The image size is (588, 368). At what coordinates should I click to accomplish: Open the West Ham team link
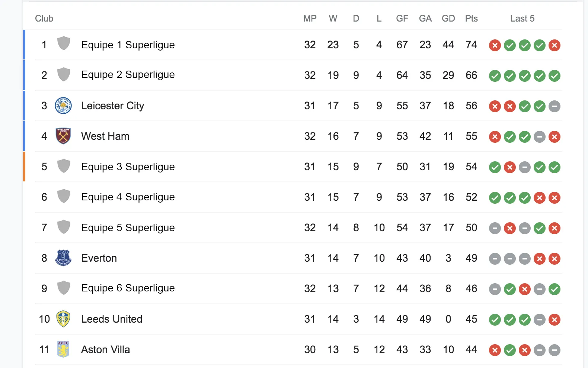(x=105, y=136)
